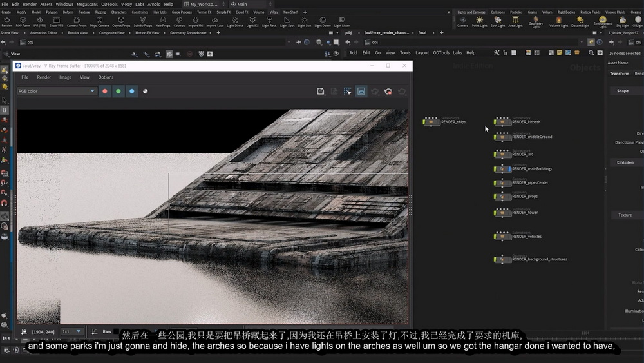
Task: Toggle the red channel in Frame Buffer
Action: [105, 92]
